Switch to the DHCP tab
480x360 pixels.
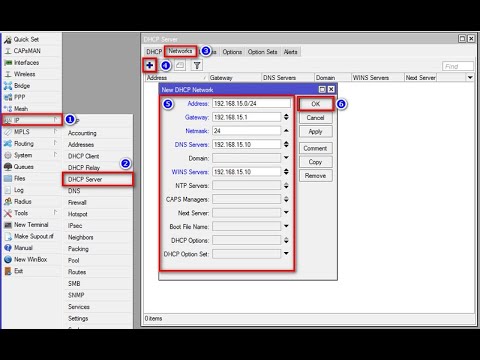pyautogui.click(x=154, y=52)
